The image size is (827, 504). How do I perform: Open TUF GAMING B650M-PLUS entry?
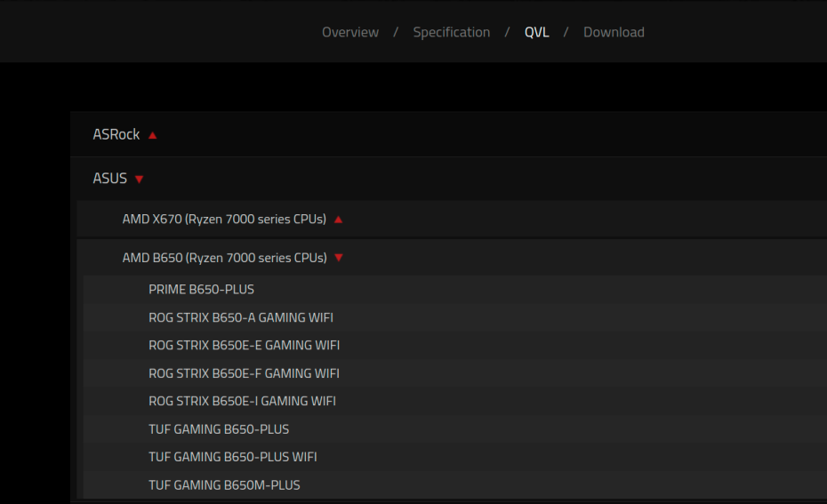coord(224,485)
